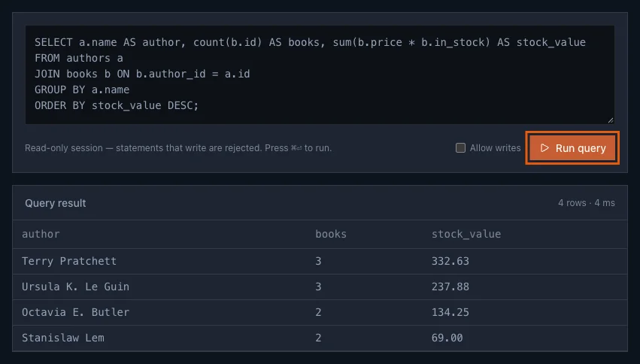
Task: Click the Stanislaw Lem cell
Action: pyautogui.click(x=63, y=338)
